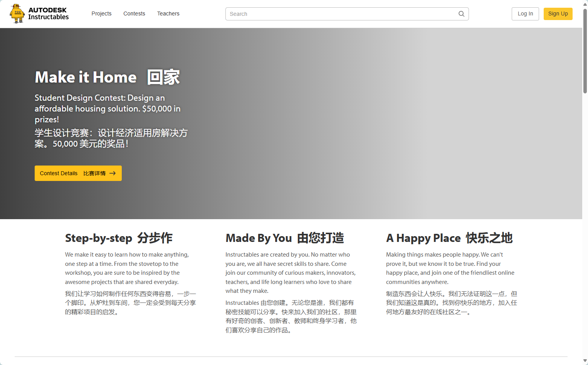The image size is (588, 365).
Task: Click the Log In button
Action: (525, 14)
